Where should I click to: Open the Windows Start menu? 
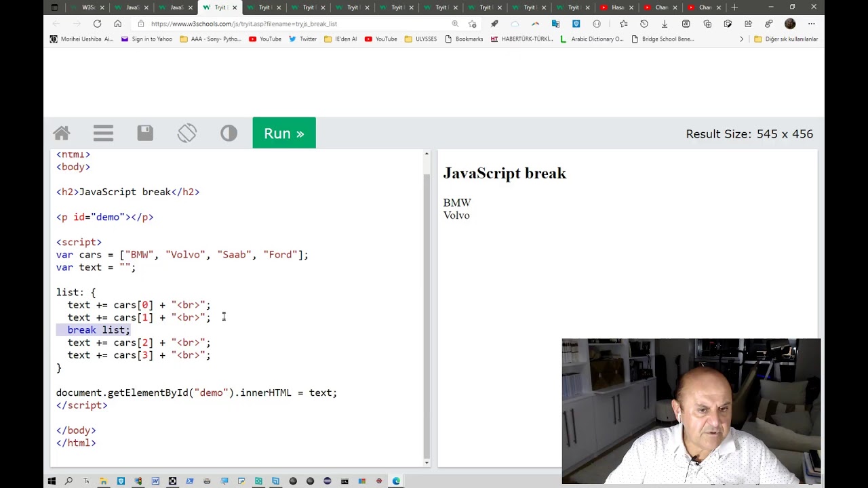[52, 481]
